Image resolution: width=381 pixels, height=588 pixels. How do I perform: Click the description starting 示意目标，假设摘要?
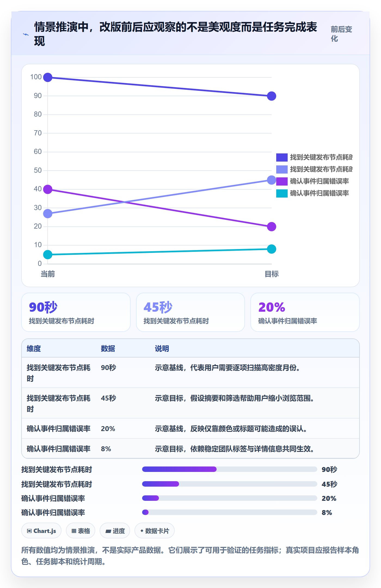[235, 398]
